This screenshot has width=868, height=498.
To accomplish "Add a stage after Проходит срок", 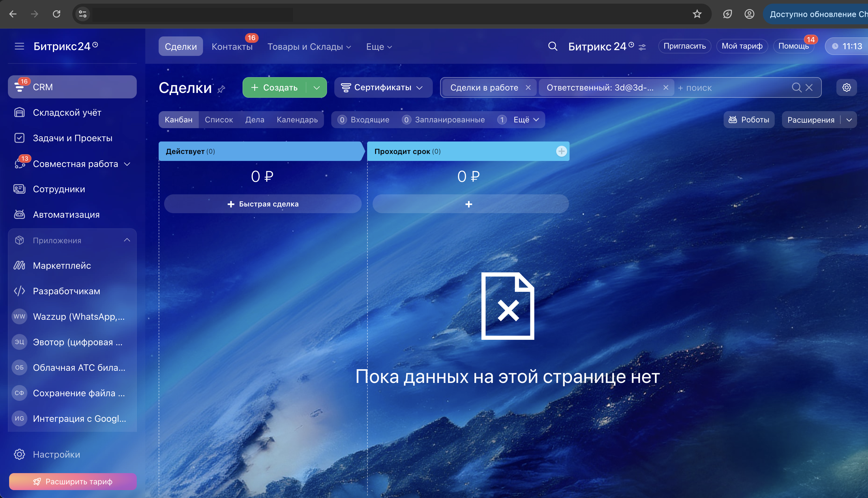I will [x=561, y=151].
